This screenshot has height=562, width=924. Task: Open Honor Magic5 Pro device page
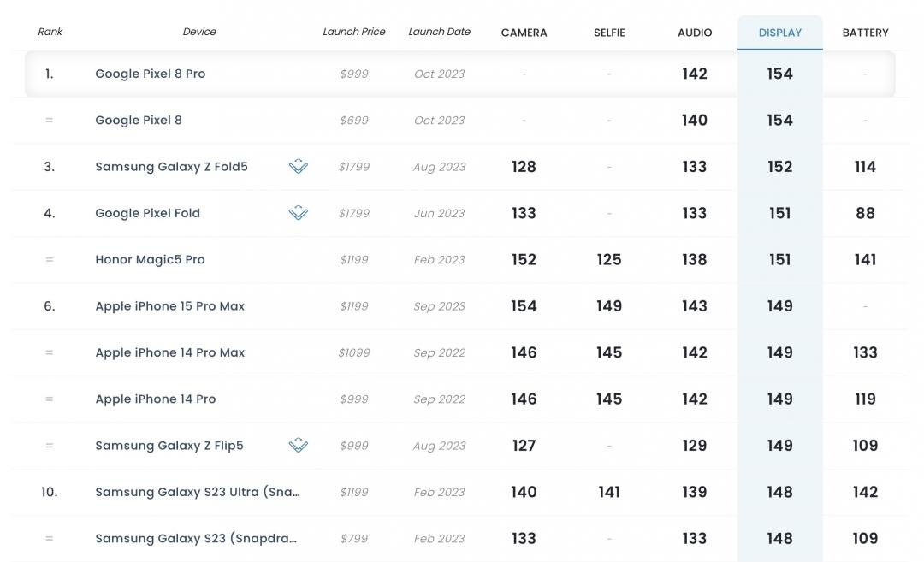tap(150, 260)
